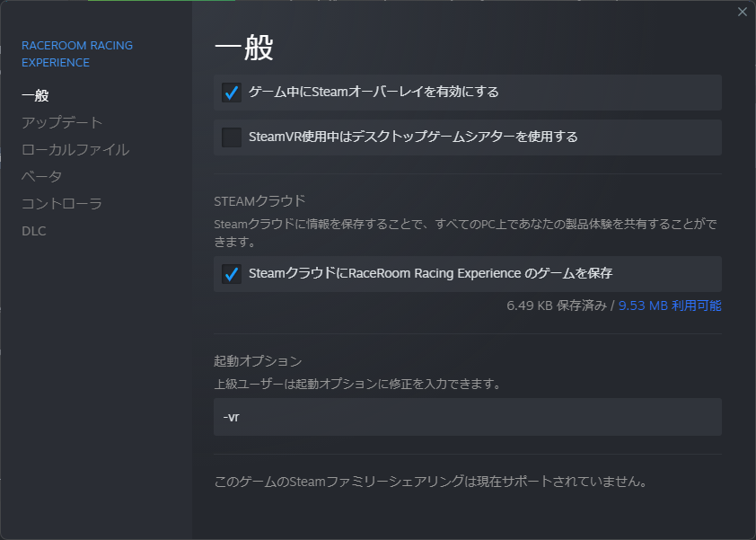
Task: Click the 起動オプション section heading
Action: point(258,361)
